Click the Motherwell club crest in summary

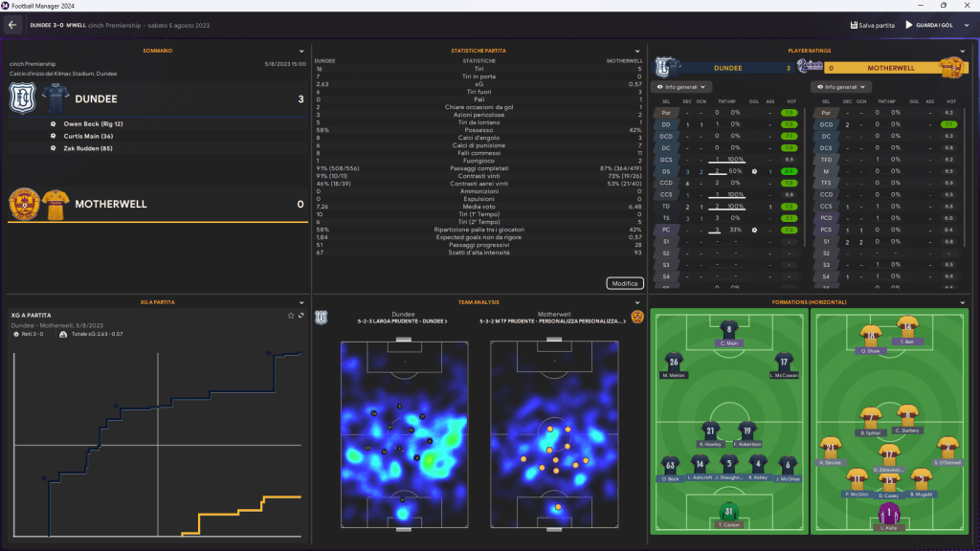22,204
